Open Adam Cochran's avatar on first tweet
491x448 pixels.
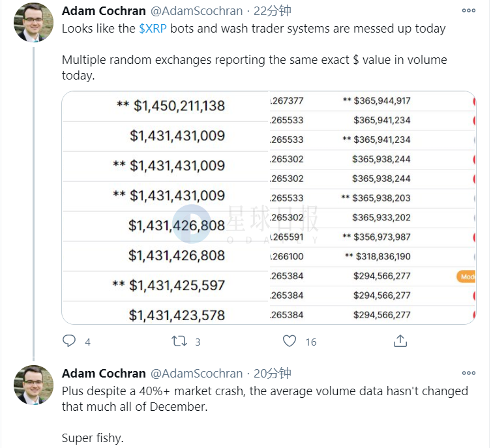(33, 23)
